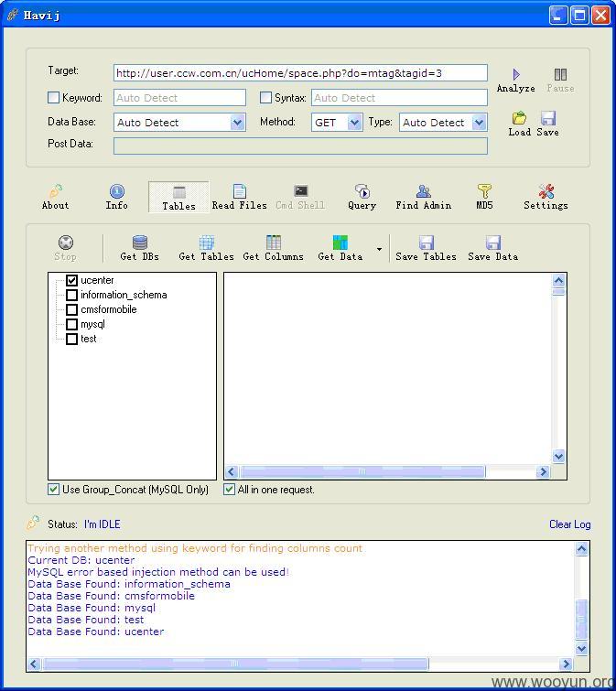Viewport: 616px width, 691px height.
Task: Click the Get Columns icon
Action: [273, 243]
